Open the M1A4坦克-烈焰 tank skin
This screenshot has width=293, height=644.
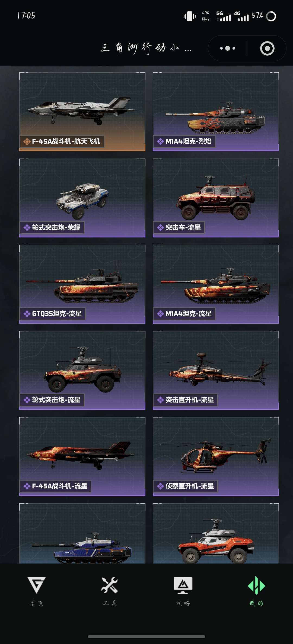(x=216, y=112)
